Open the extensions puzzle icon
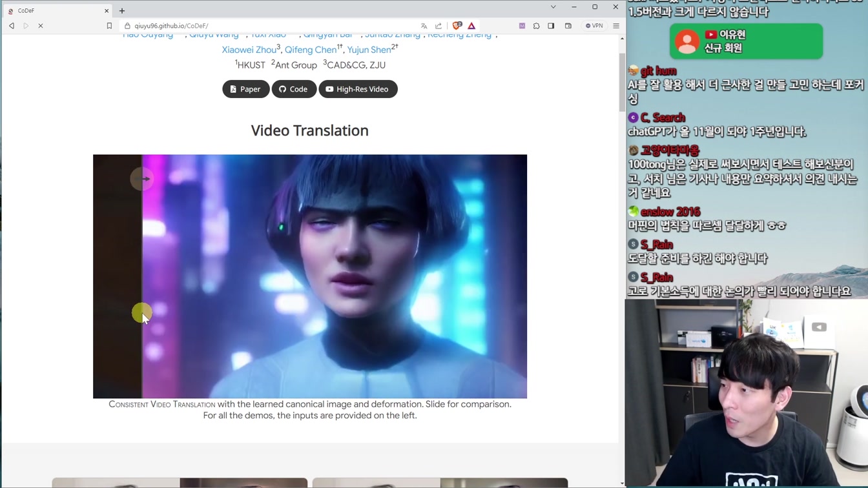This screenshot has height=488, width=868. [536, 26]
